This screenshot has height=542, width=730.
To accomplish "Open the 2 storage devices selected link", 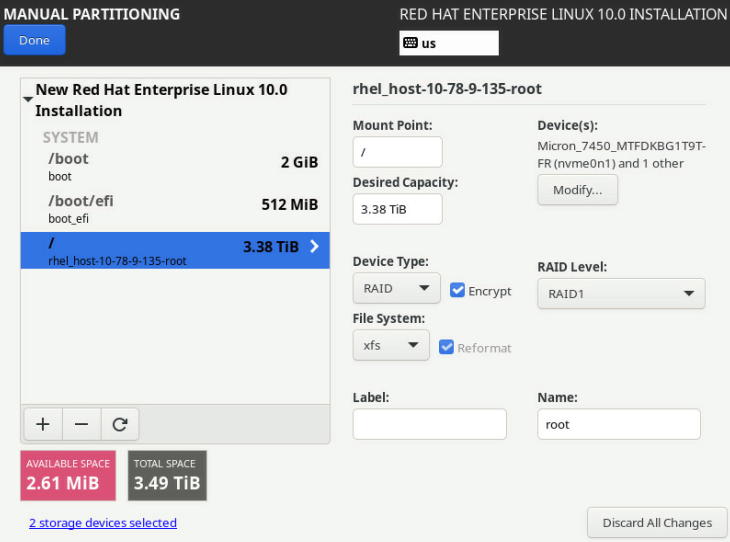I will click(103, 523).
